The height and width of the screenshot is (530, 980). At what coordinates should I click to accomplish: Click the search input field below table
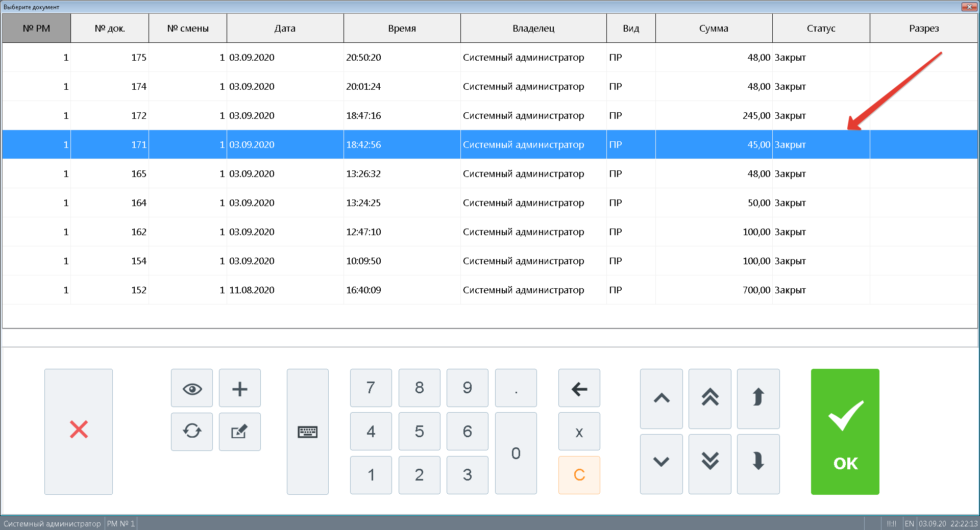[490, 338]
